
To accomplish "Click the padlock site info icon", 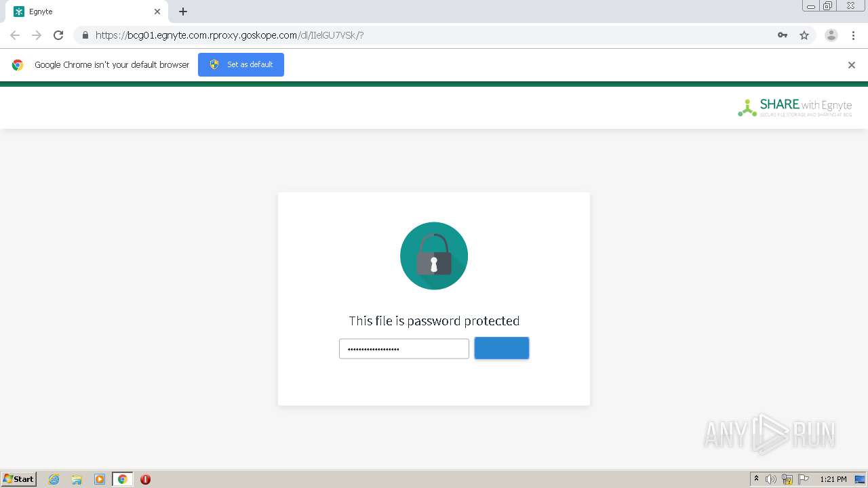I will (85, 35).
